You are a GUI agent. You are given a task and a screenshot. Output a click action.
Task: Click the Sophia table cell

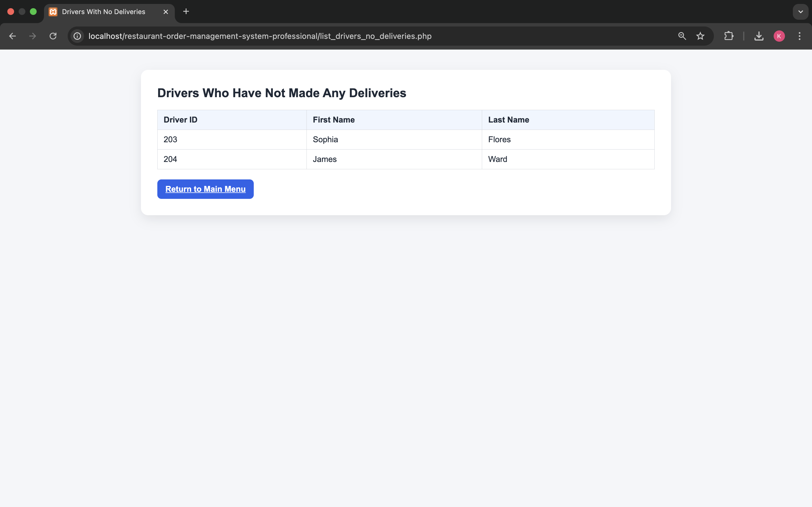[325, 139]
